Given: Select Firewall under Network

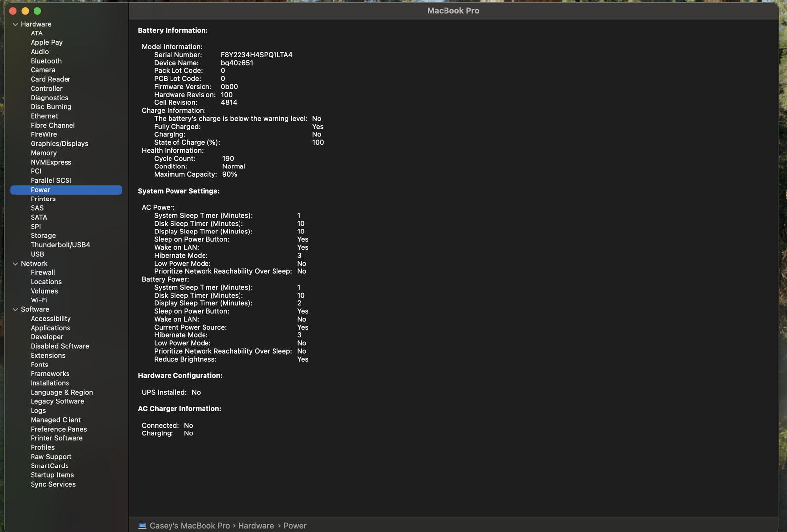Looking at the screenshot, I should tap(42, 273).
